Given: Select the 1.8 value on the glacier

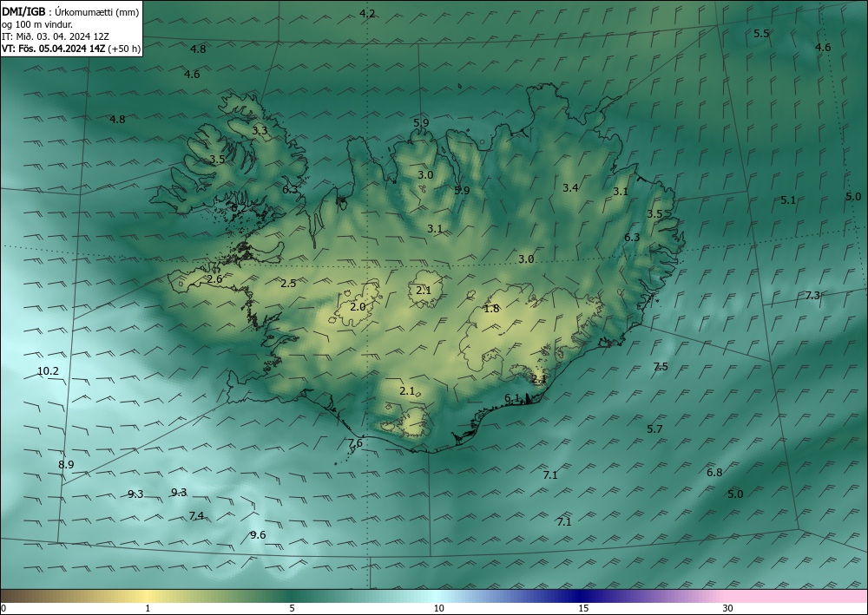Looking at the screenshot, I should point(491,309).
